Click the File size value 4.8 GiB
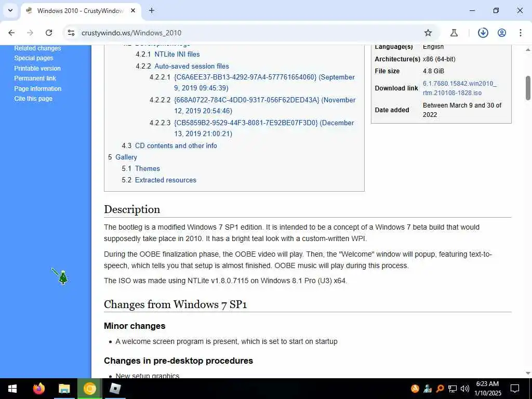The height and width of the screenshot is (399, 532). click(x=433, y=71)
